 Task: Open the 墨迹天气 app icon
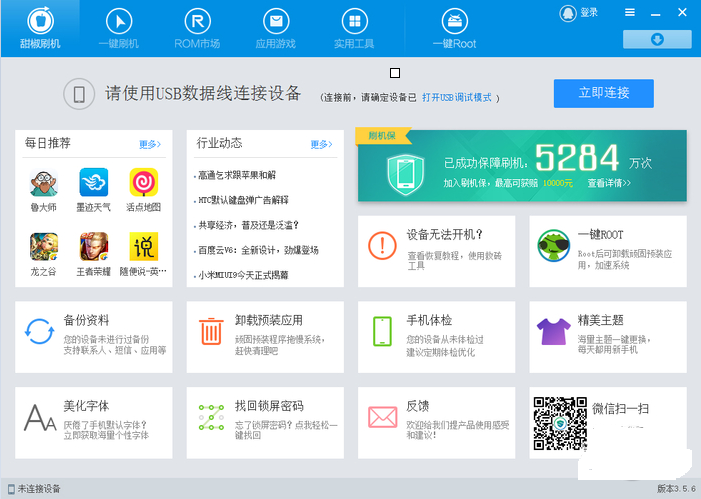[93, 182]
